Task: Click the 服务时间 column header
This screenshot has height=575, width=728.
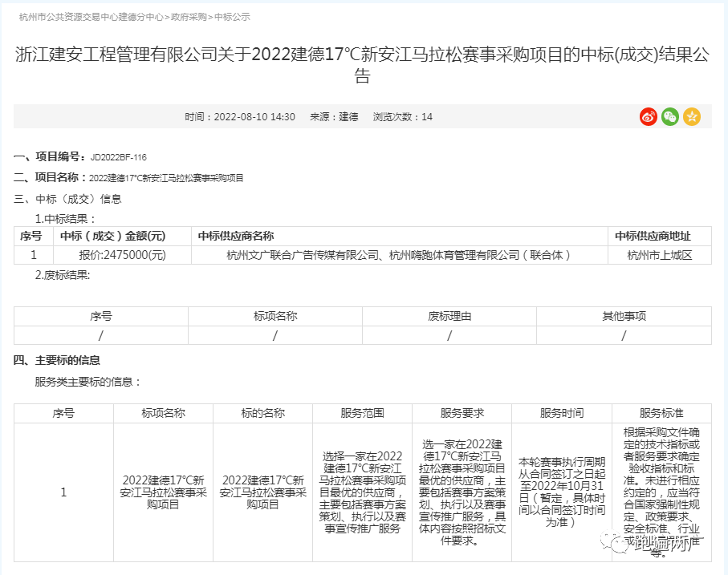Action: [x=562, y=413]
